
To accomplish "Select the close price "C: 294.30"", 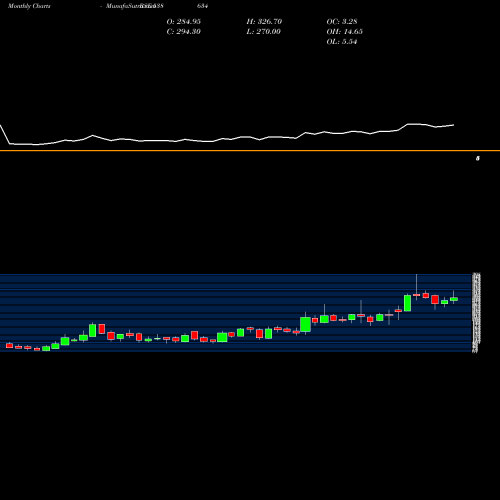I will tap(183, 31).
